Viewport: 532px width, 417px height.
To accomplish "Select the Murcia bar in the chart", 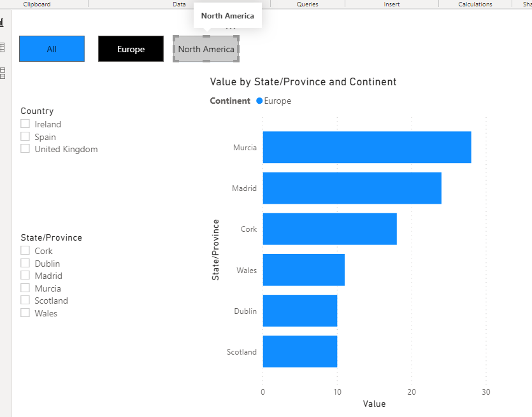I will (x=366, y=147).
